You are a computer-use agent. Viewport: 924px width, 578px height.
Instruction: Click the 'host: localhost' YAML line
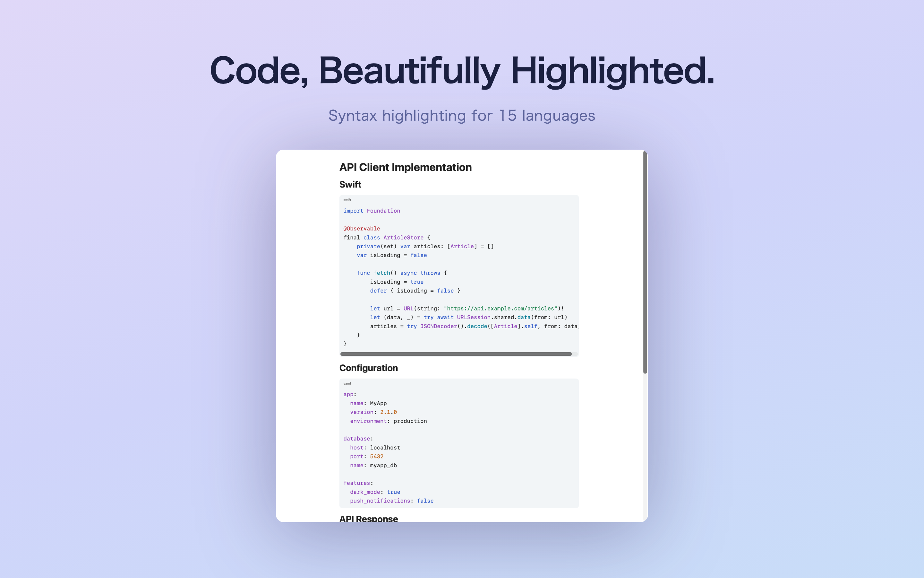[375, 448]
